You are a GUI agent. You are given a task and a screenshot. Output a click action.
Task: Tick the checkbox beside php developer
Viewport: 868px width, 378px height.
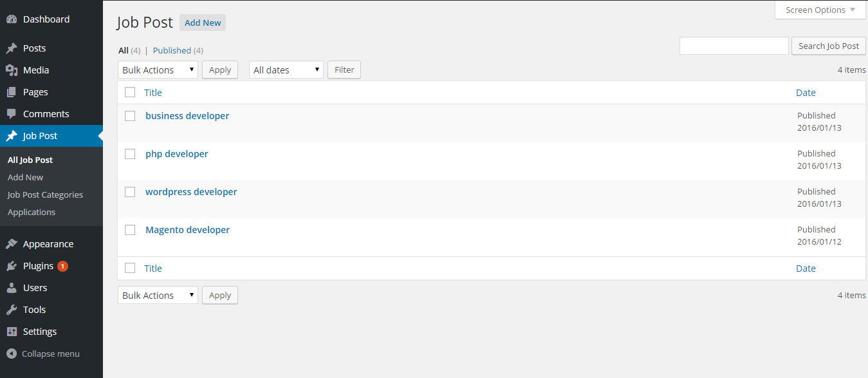[x=130, y=154]
